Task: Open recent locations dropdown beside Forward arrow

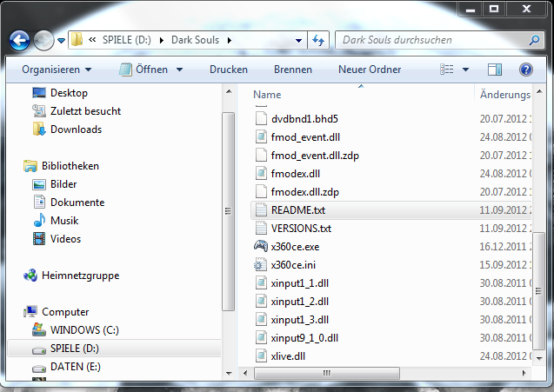Action: [x=61, y=41]
